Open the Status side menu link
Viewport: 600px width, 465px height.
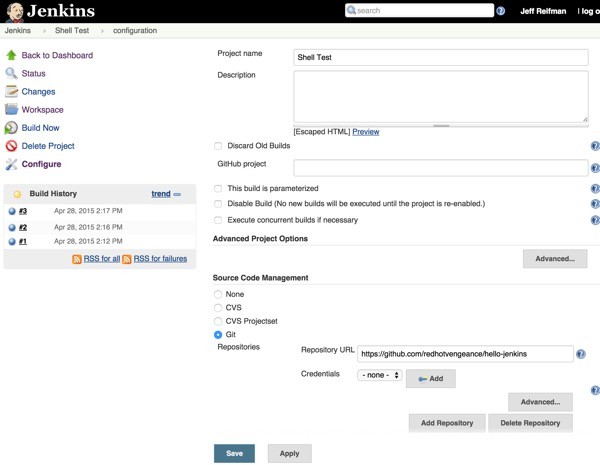pos(34,73)
